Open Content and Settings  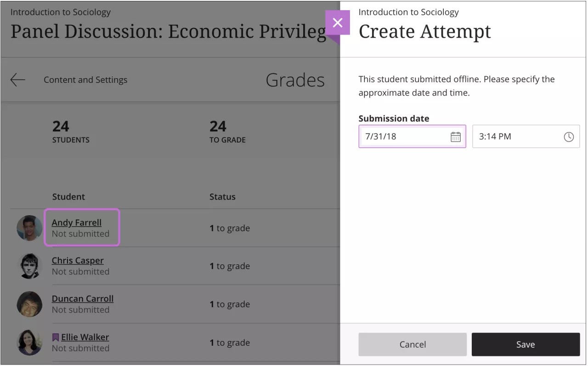coord(85,80)
